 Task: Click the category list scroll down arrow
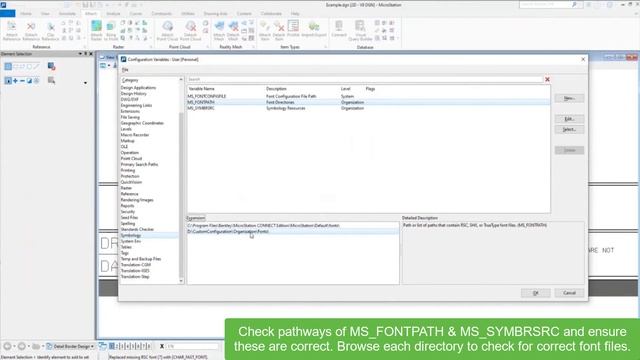[x=181, y=281]
